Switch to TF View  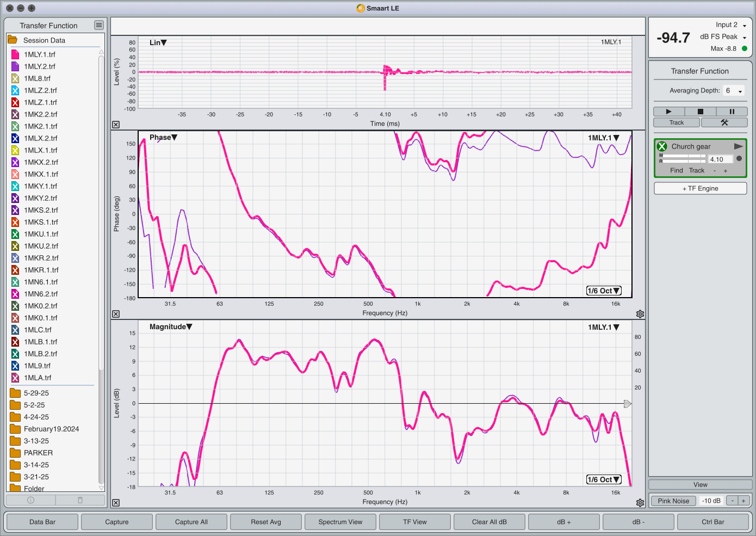point(415,522)
